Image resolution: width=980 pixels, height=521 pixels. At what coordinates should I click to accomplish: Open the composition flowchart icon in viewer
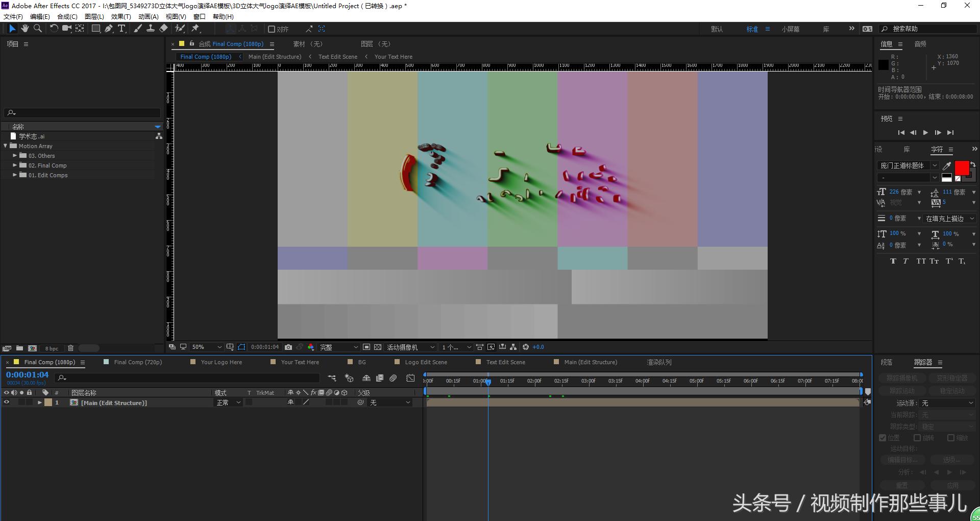(x=513, y=347)
